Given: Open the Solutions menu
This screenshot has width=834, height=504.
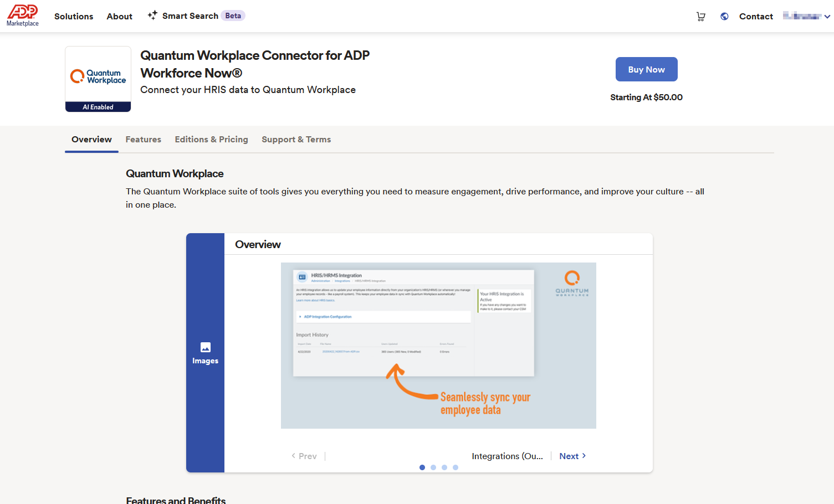Looking at the screenshot, I should (x=74, y=17).
